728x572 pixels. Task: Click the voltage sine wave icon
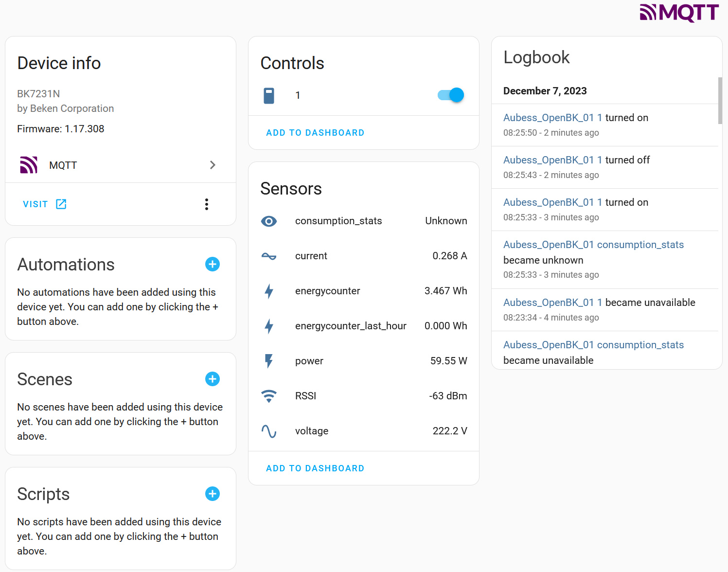(269, 431)
